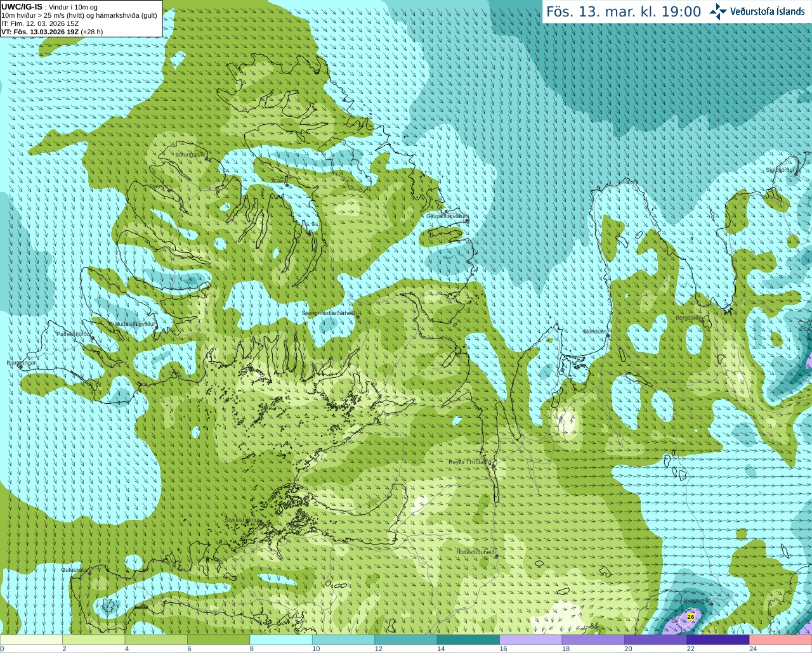Select the 12–14 m/s legend swatch
Viewport: 812px width, 653px height.
tap(406, 640)
